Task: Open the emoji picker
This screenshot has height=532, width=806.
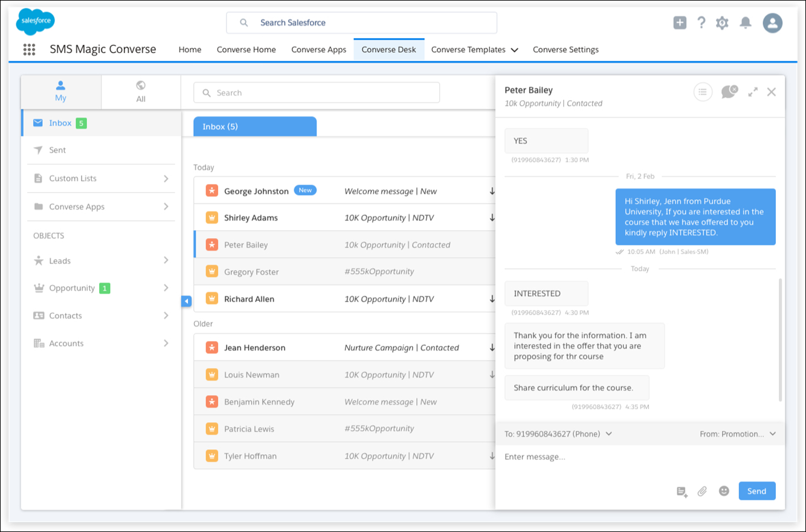Action: pyautogui.click(x=724, y=491)
